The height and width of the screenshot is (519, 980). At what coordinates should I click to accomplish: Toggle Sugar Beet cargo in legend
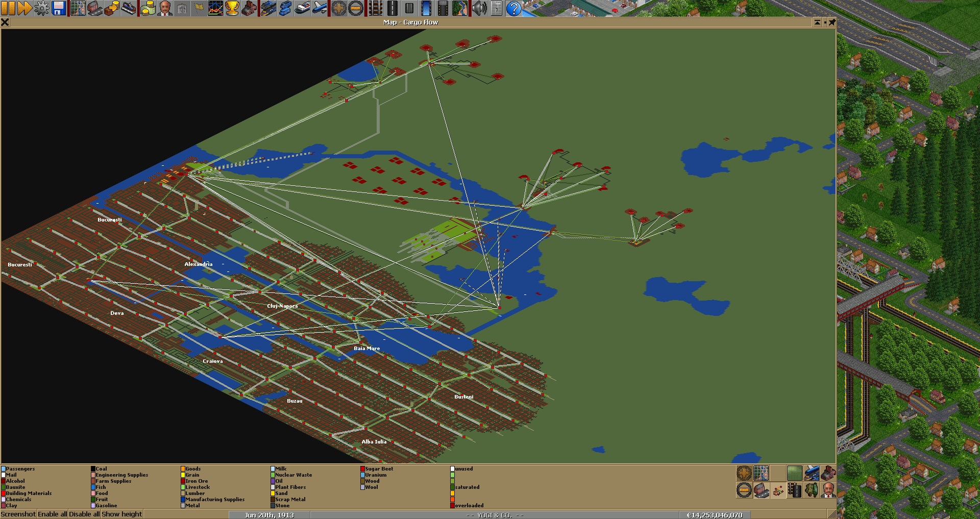coord(377,468)
